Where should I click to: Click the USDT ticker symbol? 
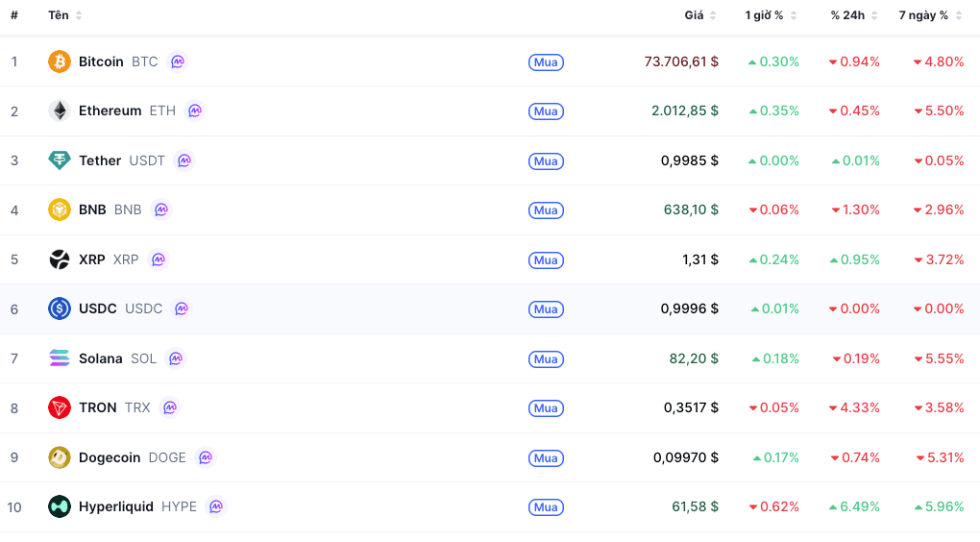[x=147, y=160]
